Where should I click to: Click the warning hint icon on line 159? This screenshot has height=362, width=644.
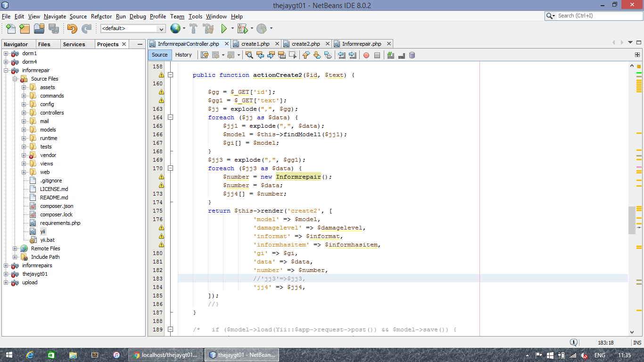pos(161,75)
